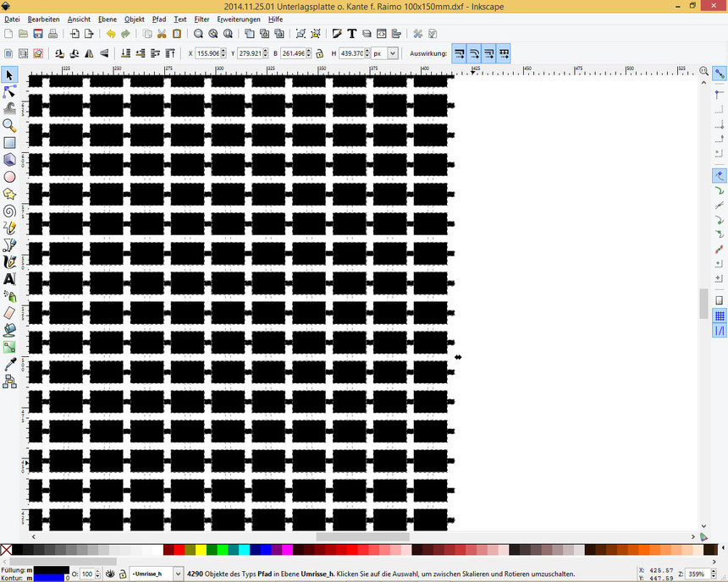The width and height of the screenshot is (728, 582).
Task: Pick the yellow palette swatch
Action: [x=201, y=550]
